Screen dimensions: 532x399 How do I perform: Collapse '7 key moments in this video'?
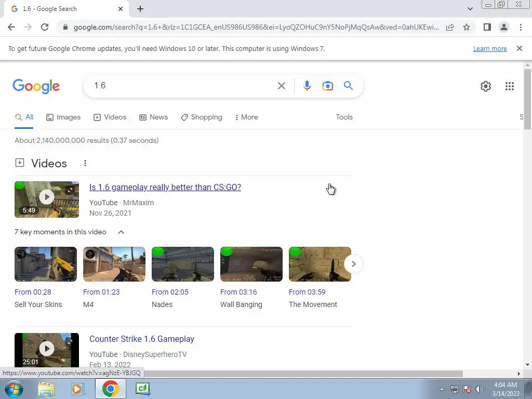(x=121, y=232)
